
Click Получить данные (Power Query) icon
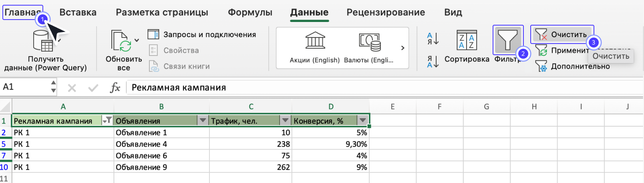point(43,41)
